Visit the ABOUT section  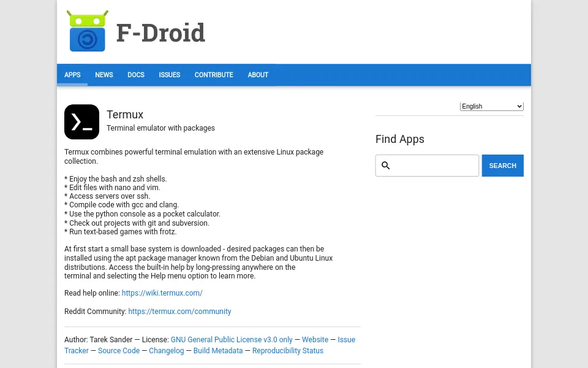[x=258, y=75]
